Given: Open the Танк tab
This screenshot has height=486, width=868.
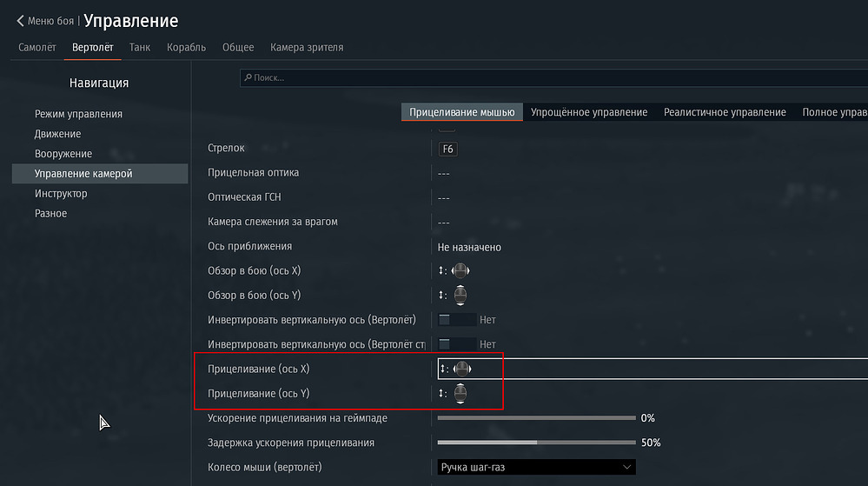Looking at the screenshot, I should click(140, 48).
